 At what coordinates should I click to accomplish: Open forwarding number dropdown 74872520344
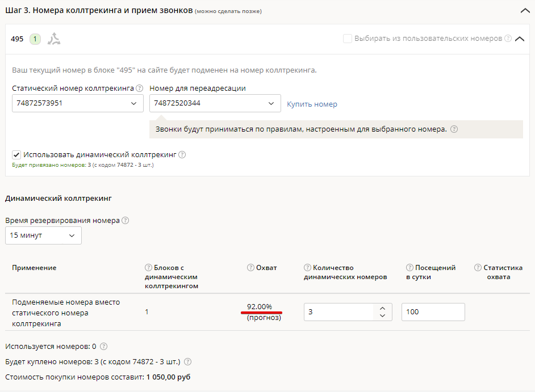[215, 103]
